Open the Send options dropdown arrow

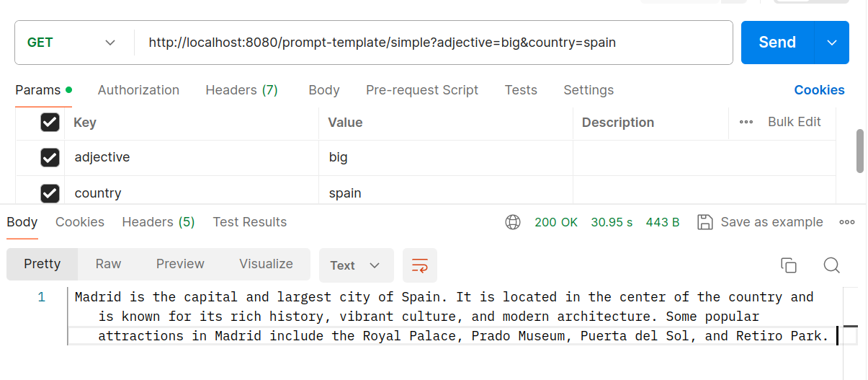tap(832, 43)
